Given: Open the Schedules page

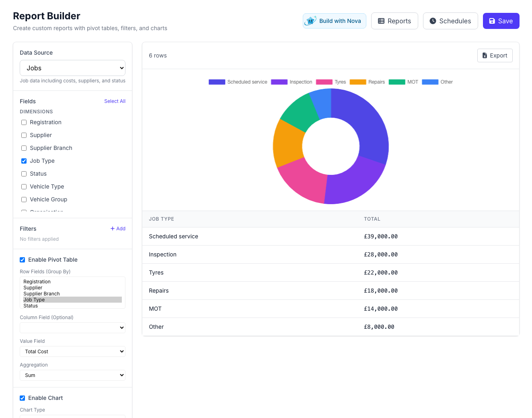Looking at the screenshot, I should [450, 21].
